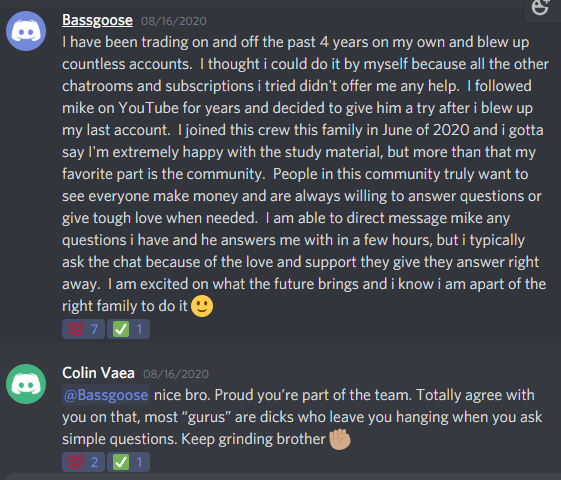Click the 08/16/2020 timestamp beside Bassgoose
This screenshot has height=480, width=561.
tap(174, 21)
